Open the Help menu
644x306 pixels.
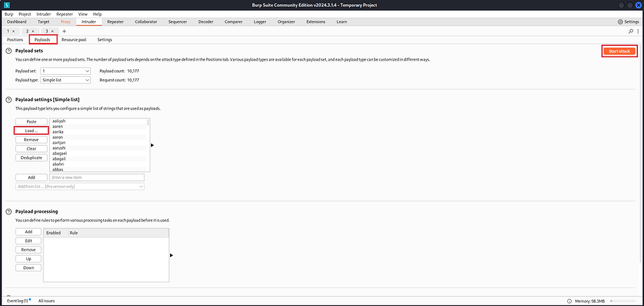(x=97, y=14)
